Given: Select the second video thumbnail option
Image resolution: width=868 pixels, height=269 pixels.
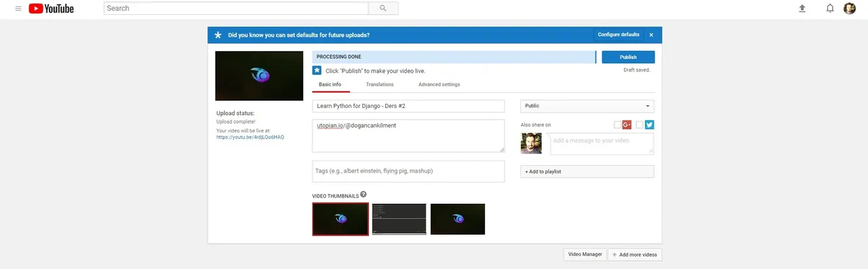Looking at the screenshot, I should pos(399,219).
